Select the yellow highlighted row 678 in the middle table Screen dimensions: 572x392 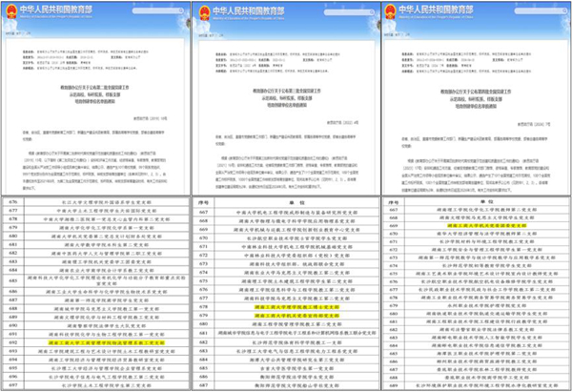click(x=296, y=308)
